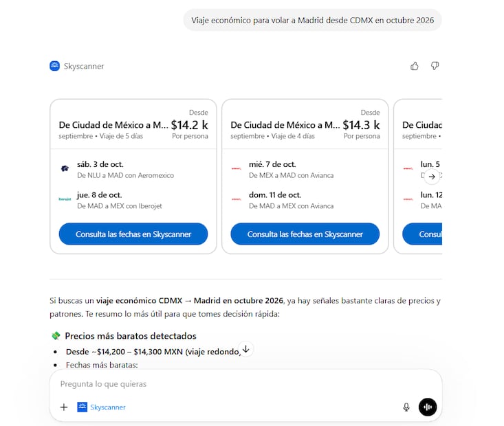Click the Skyscanner source name label
The height and width of the screenshot is (426, 504).
click(84, 66)
